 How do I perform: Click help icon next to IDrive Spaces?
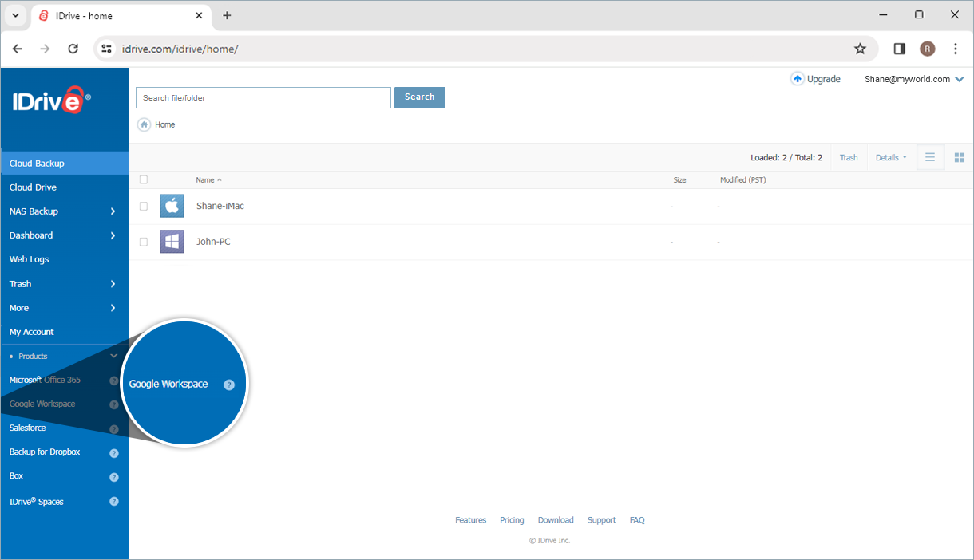[x=114, y=502]
